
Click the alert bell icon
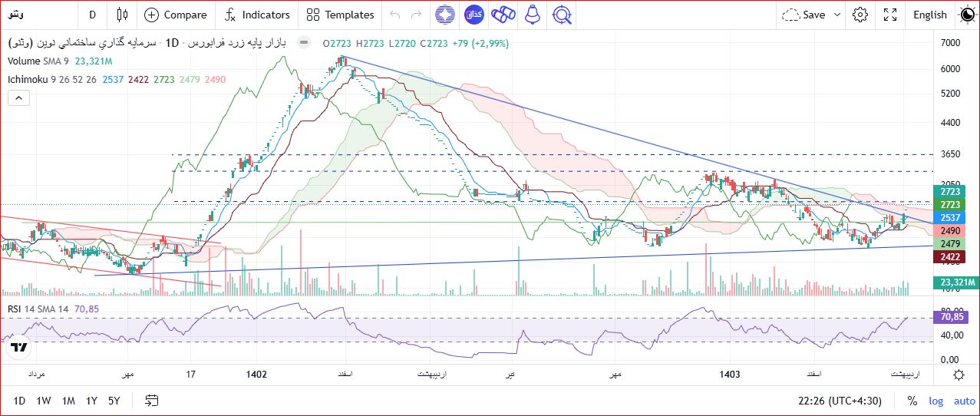click(531, 15)
